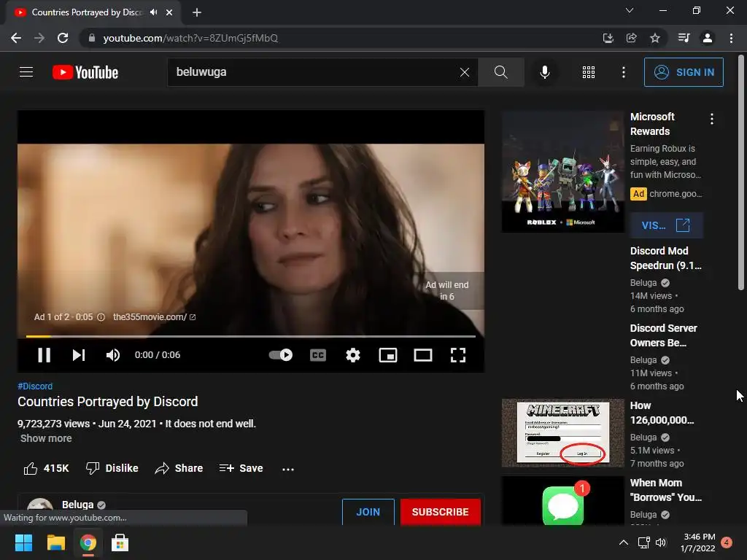Open the ad info icon

(101, 317)
